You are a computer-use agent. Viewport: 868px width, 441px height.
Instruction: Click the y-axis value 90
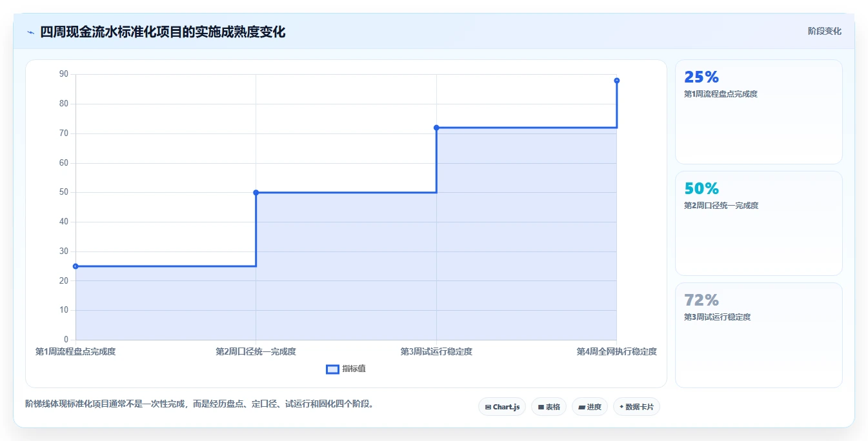pos(63,74)
